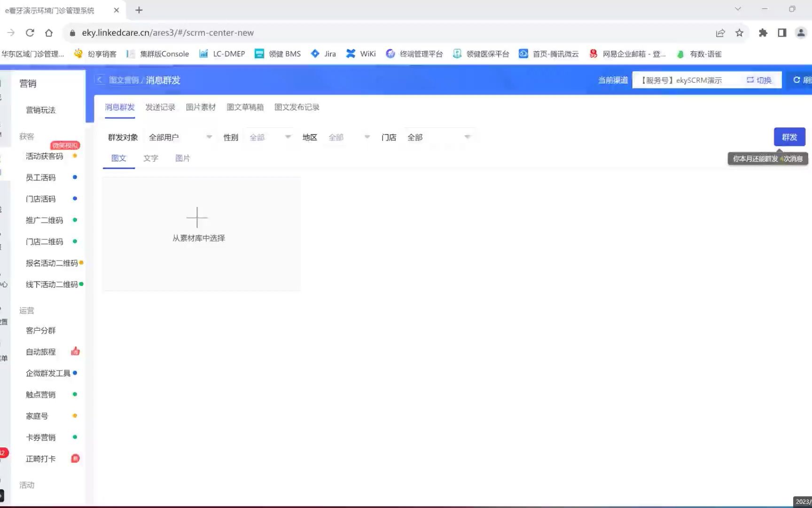Open the tab search chevron in title bar
Image resolution: width=812 pixels, height=508 pixels.
[x=738, y=9]
